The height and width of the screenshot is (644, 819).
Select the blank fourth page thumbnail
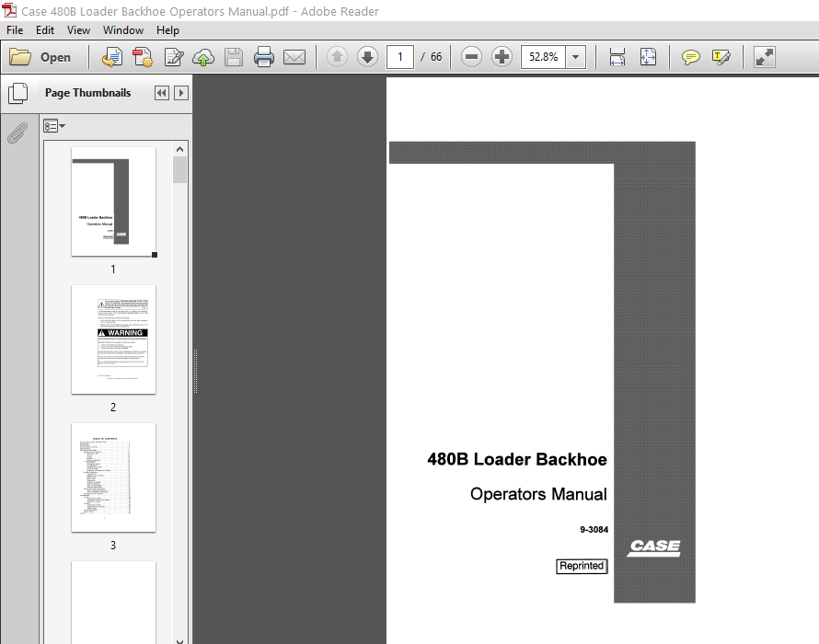pos(113,603)
